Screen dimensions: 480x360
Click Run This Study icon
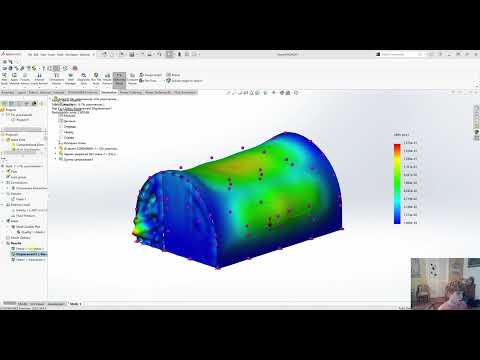[x=96, y=78]
